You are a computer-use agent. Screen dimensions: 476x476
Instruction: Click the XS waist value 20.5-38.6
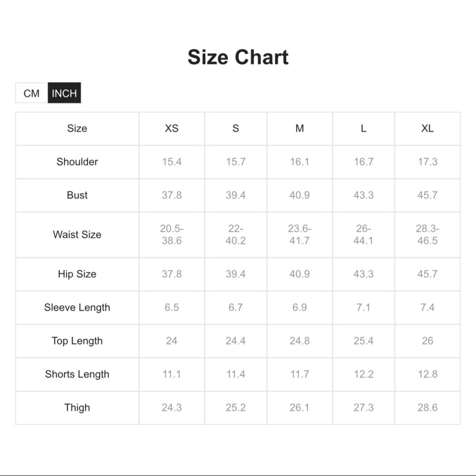click(172, 235)
